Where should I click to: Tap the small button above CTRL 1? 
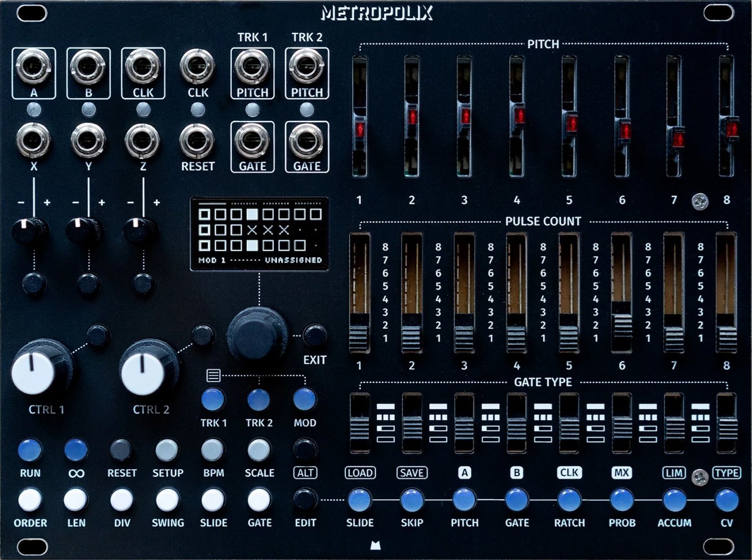click(98, 335)
